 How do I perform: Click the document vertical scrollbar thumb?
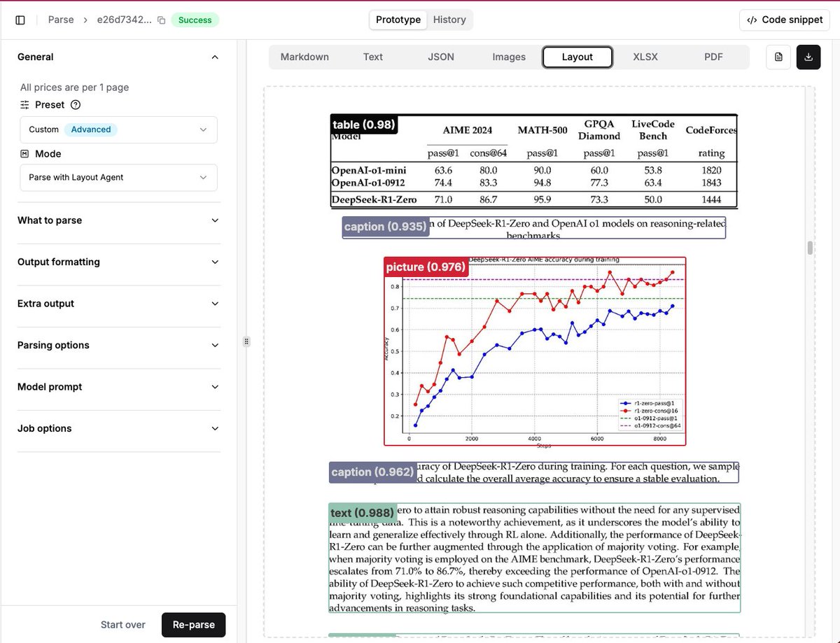pyautogui.click(x=811, y=248)
